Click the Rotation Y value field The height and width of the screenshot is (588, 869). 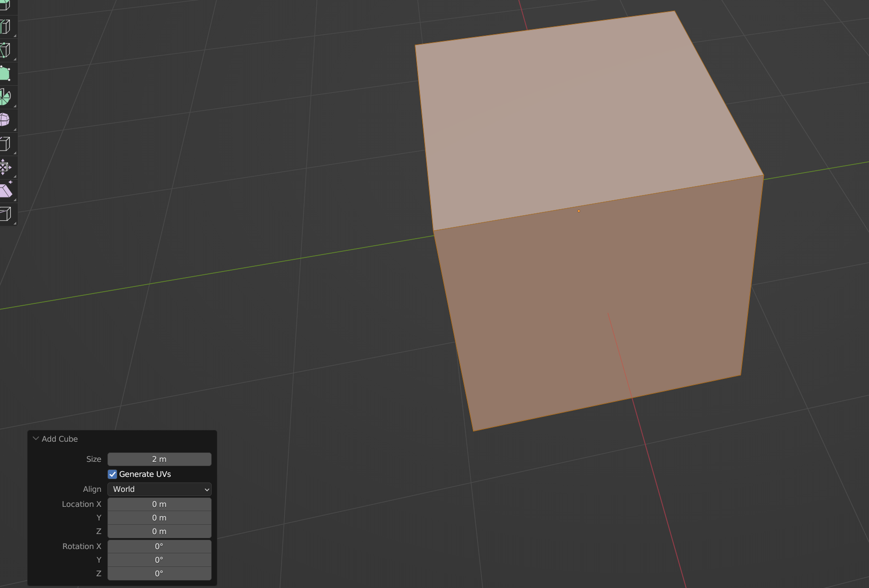160,560
